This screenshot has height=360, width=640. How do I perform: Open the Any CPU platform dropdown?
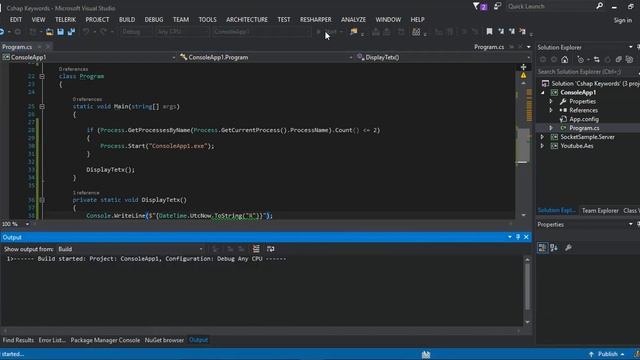(x=182, y=32)
